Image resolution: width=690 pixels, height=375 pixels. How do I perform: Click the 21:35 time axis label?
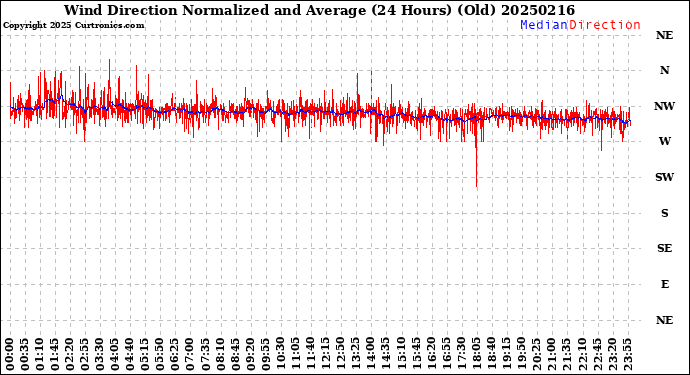[566, 354]
